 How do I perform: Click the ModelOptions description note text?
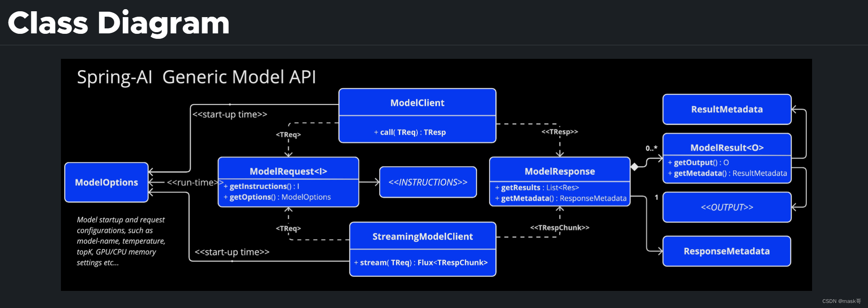(121, 241)
